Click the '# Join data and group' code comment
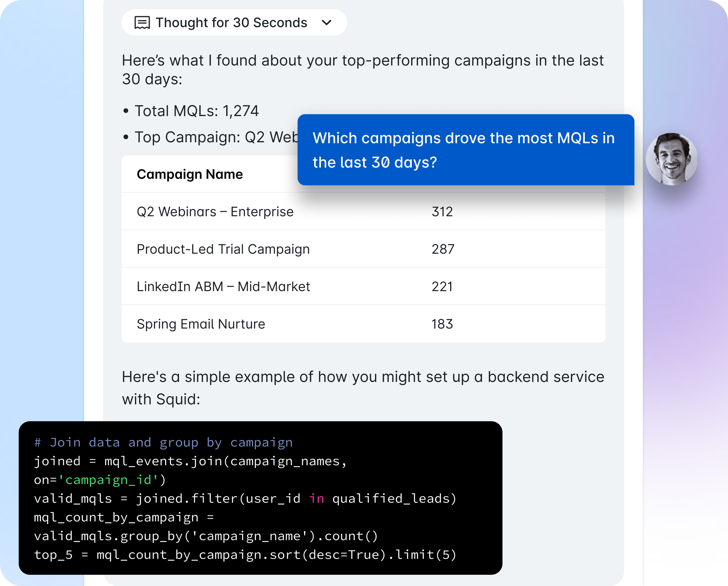 tap(164, 443)
